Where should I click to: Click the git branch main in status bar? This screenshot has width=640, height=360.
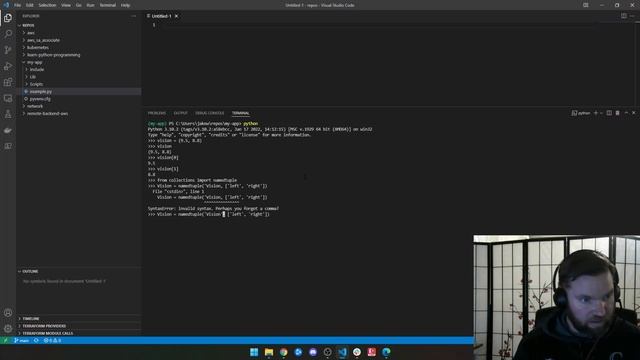click(21, 340)
